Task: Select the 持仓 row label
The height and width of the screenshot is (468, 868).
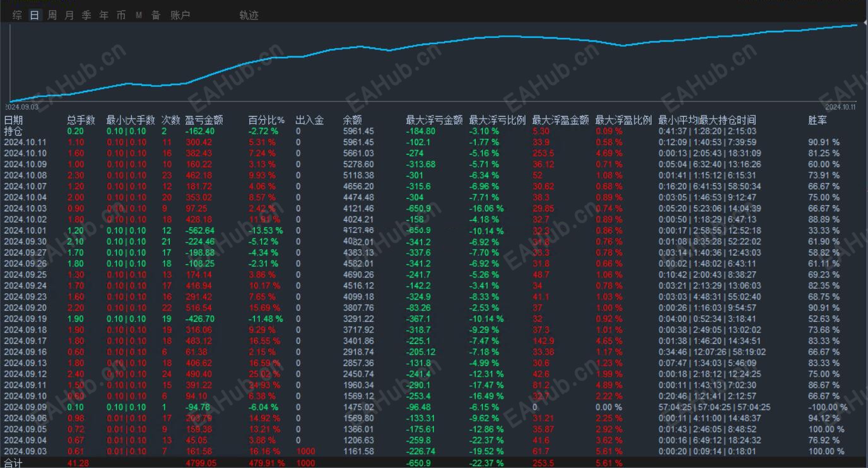Action: pos(13,131)
